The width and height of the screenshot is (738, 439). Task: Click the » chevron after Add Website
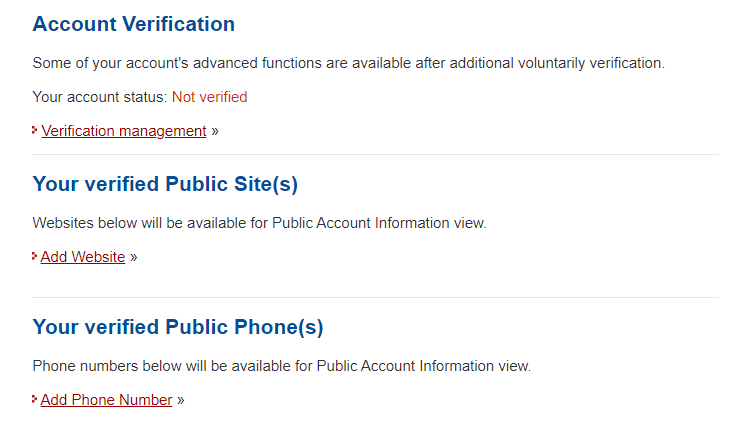[x=134, y=257]
